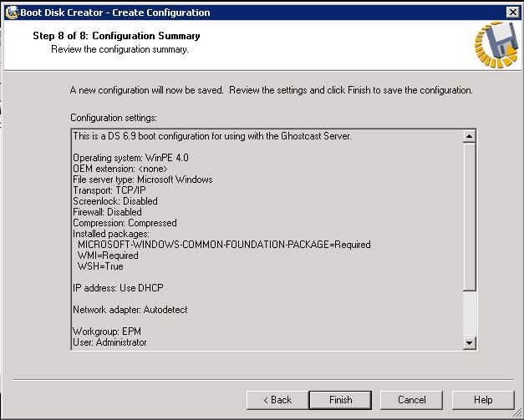Click the 'Installed packages:' line
The width and height of the screenshot is (524, 420).
(x=111, y=234)
